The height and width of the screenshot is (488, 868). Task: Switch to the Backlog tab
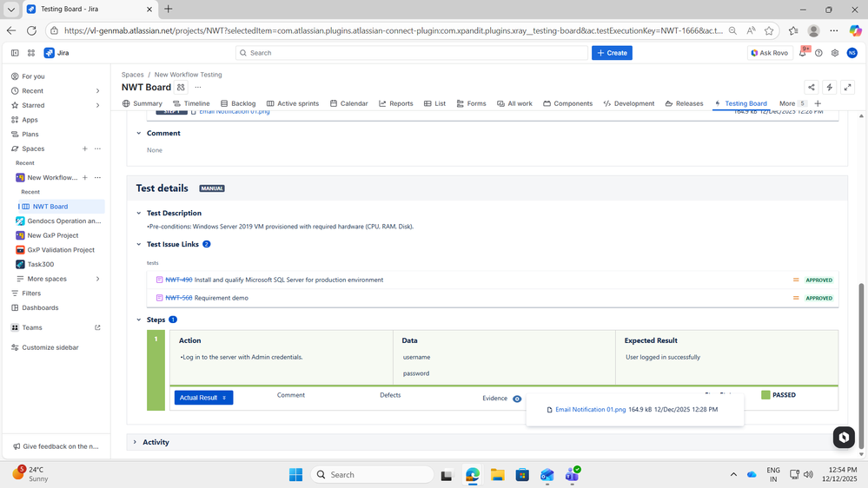(x=238, y=103)
